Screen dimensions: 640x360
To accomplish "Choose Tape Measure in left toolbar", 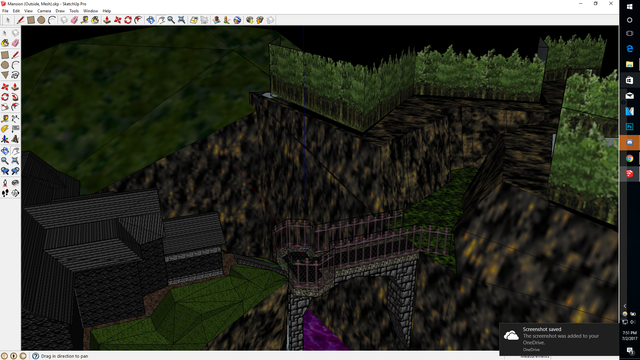I will [x=5, y=119].
